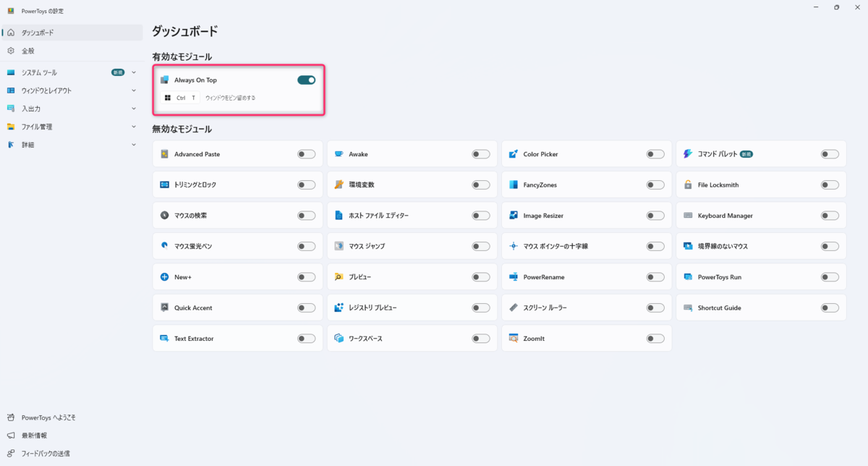Open ウィンドウとレイアウト in the sidebar
Image resolution: width=868 pixels, height=466 pixels.
72,90
